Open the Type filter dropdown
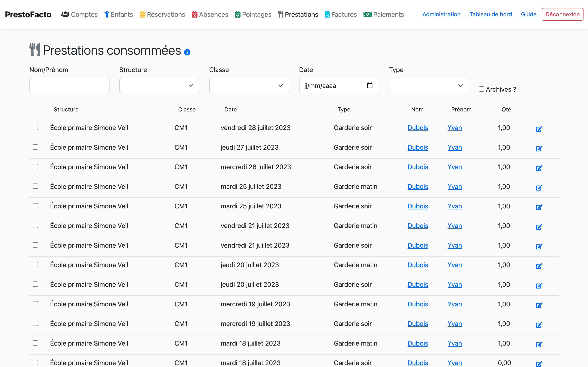 429,86
